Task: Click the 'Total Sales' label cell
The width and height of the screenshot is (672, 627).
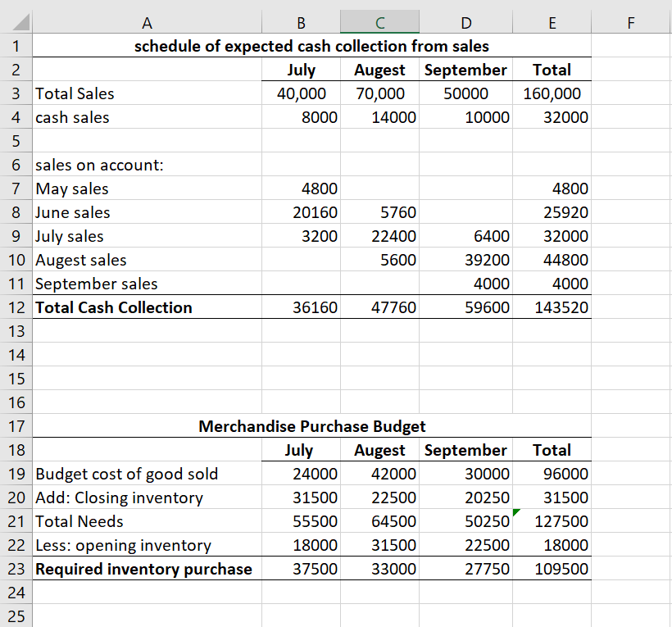Action: (147, 93)
